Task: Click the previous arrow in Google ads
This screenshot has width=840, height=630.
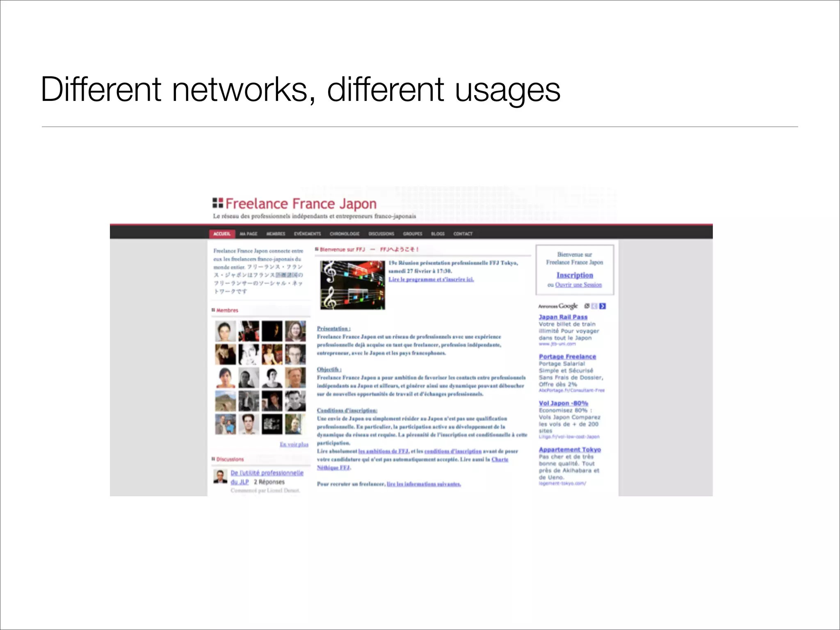Action: click(x=595, y=306)
